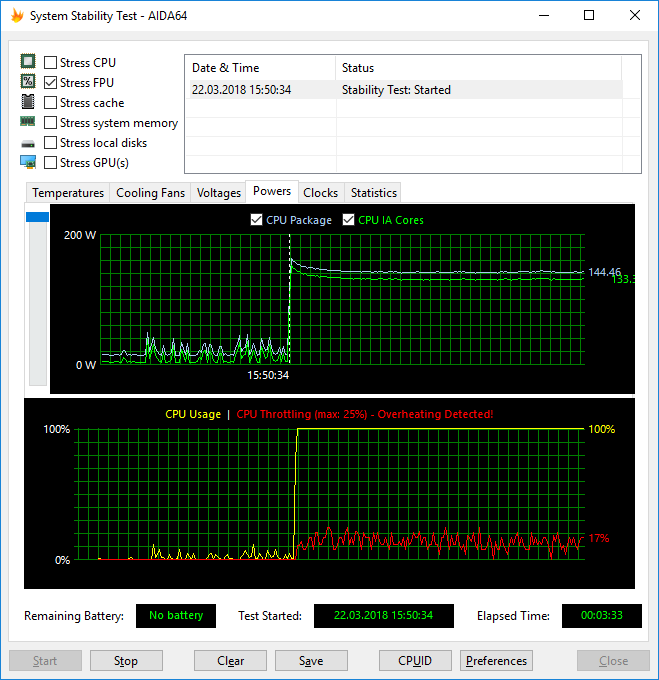Viewport: 659px width, 680px height.
Task: Click the Elapsed Time 00:03:33 field
Action: point(602,615)
